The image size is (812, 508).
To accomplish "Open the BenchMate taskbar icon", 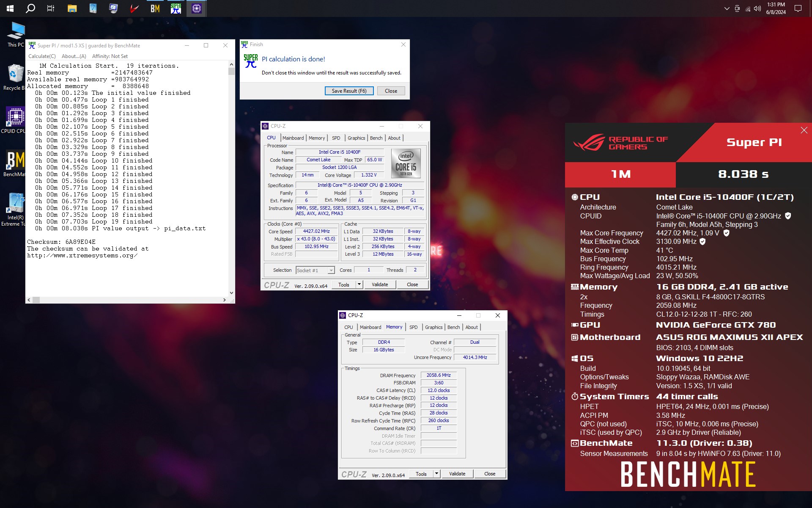I will pyautogui.click(x=155, y=8).
